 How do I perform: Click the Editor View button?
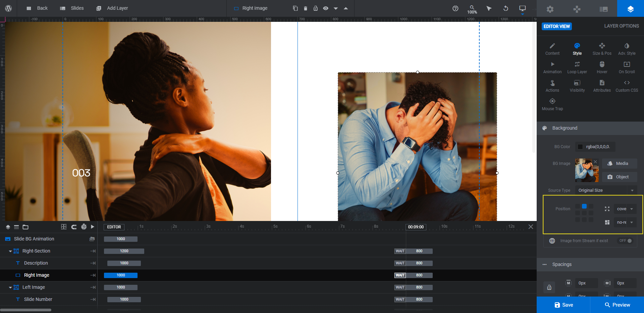[556, 26]
